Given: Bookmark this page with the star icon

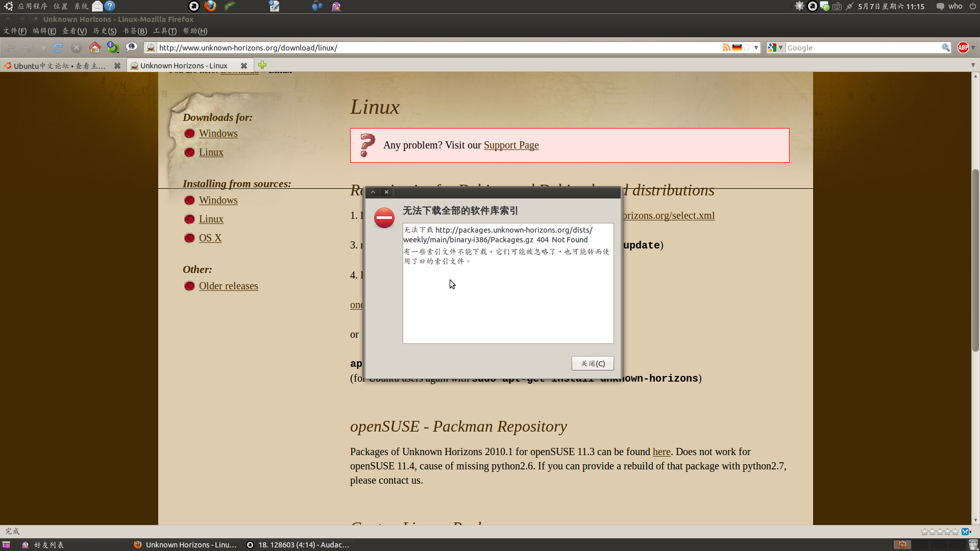Looking at the screenshot, I should click(747, 47).
